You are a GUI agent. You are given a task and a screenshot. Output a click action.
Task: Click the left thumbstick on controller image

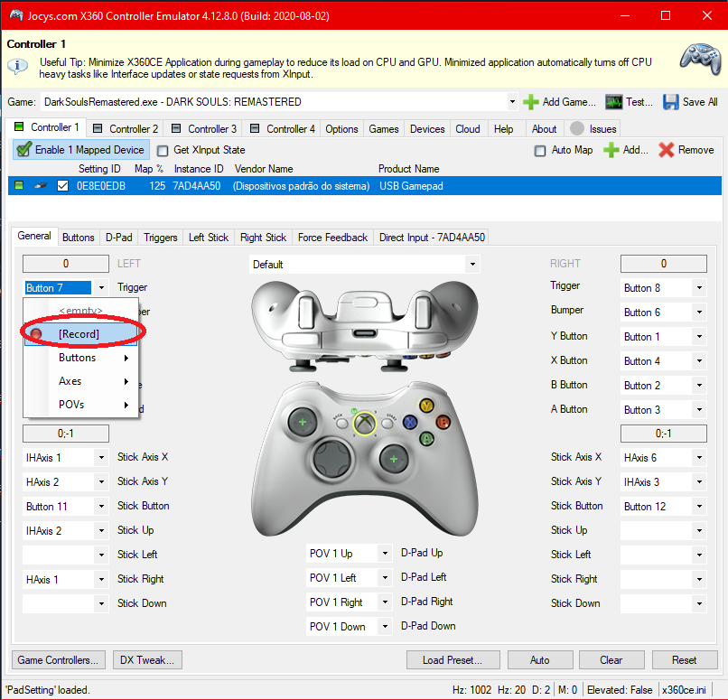(x=303, y=423)
